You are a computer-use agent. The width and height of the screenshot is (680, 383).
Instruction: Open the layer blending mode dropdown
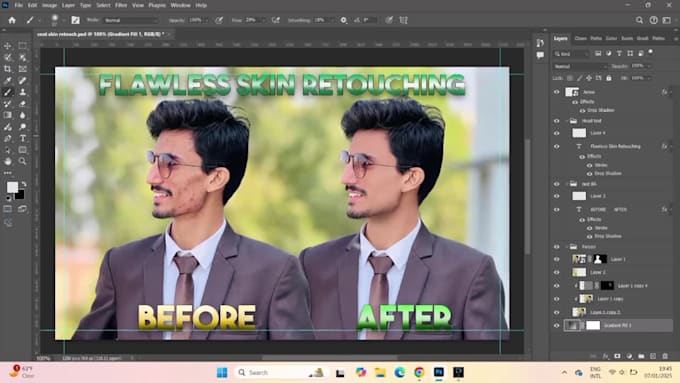pyautogui.click(x=580, y=66)
